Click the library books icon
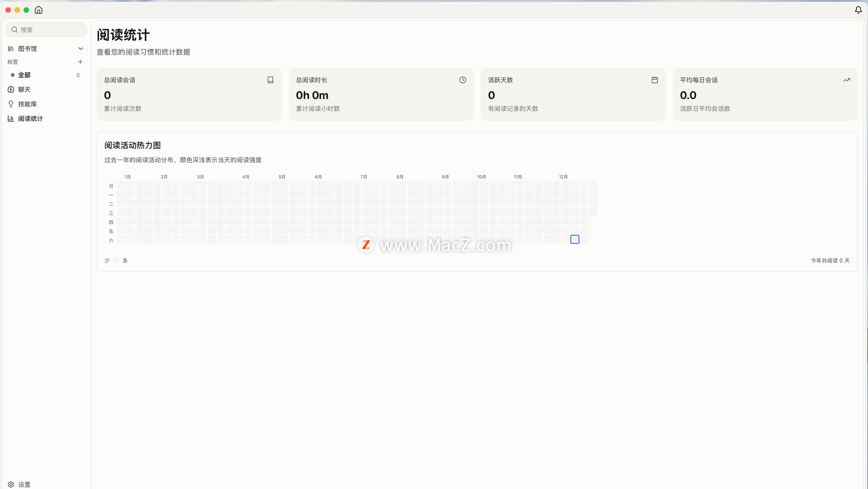The width and height of the screenshot is (868, 489). 11,48
